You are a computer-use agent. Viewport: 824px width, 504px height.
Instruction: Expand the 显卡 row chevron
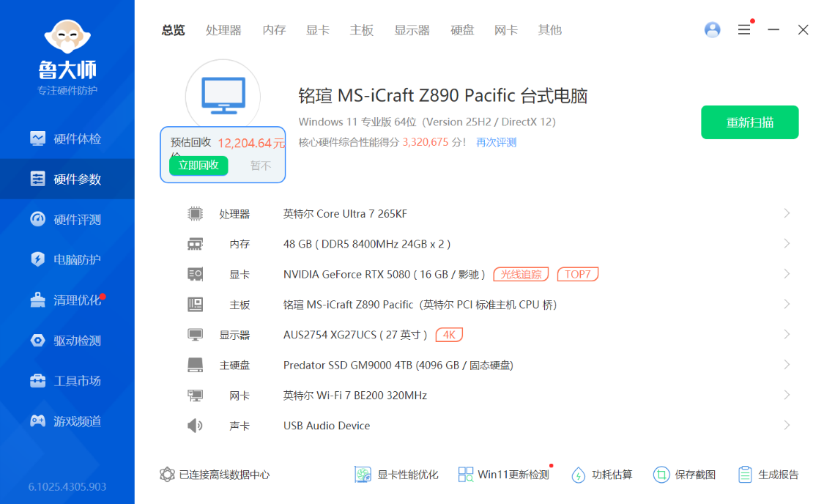pyautogui.click(x=787, y=274)
